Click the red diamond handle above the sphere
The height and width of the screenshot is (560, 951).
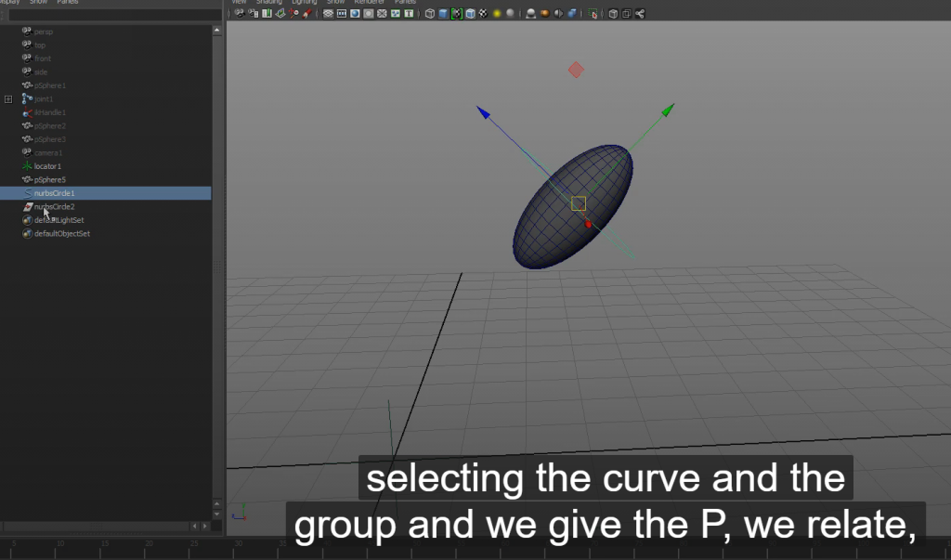tap(576, 70)
